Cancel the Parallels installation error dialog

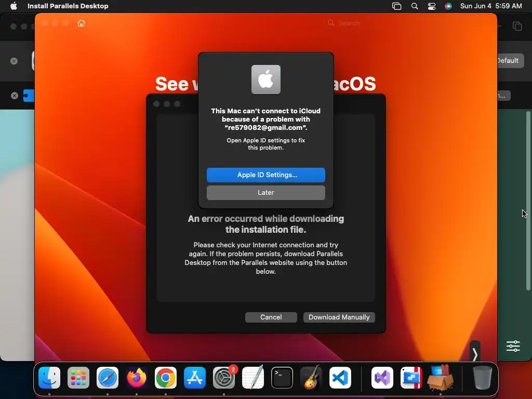click(x=271, y=317)
